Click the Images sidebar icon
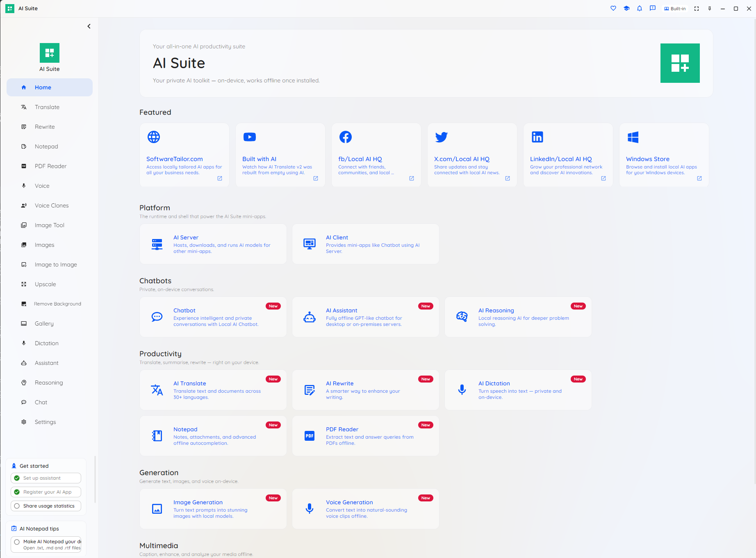Screen dimensions: 756x558 pos(24,245)
